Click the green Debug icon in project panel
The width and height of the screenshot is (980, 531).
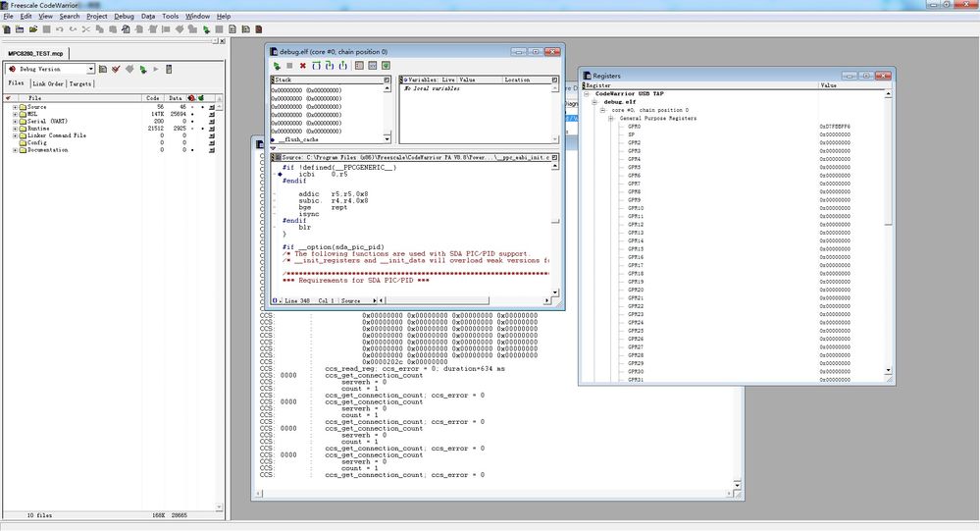[143, 69]
